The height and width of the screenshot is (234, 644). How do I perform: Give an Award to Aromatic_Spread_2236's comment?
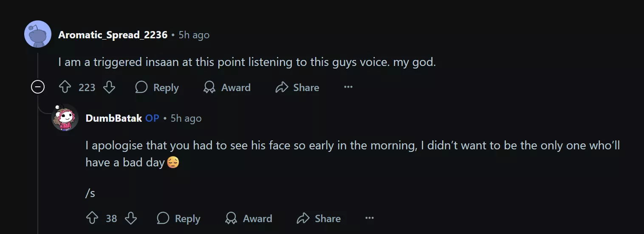(x=227, y=88)
